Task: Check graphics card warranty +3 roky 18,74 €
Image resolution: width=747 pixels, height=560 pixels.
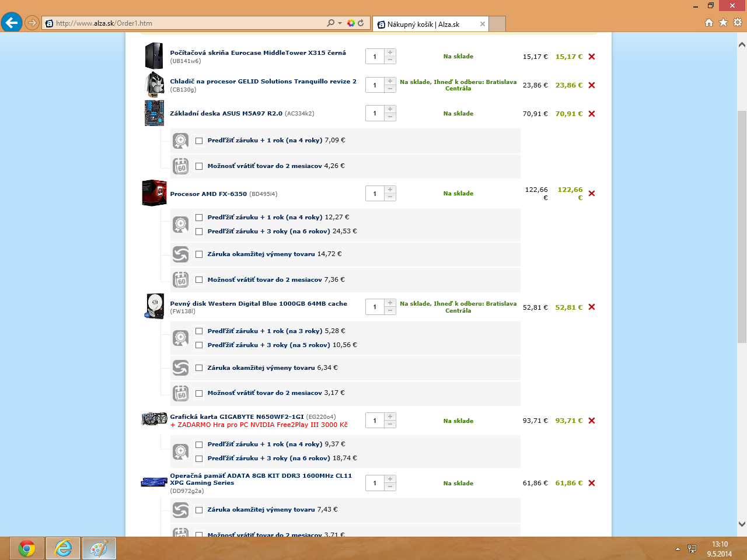Action: coord(199,459)
